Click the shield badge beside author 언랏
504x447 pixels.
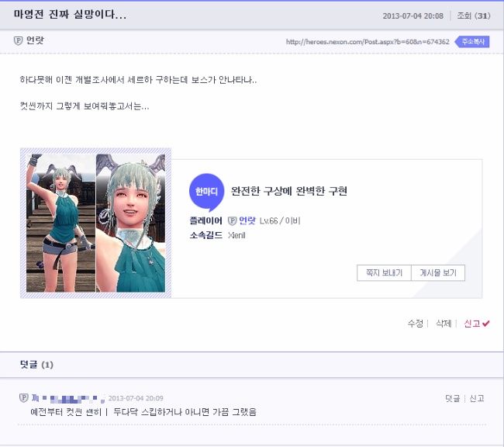point(19,40)
